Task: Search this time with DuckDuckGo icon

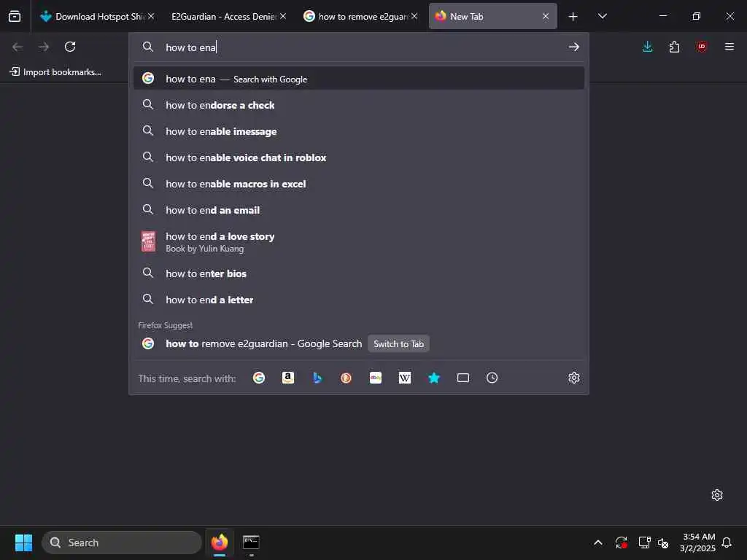Action: click(x=347, y=378)
